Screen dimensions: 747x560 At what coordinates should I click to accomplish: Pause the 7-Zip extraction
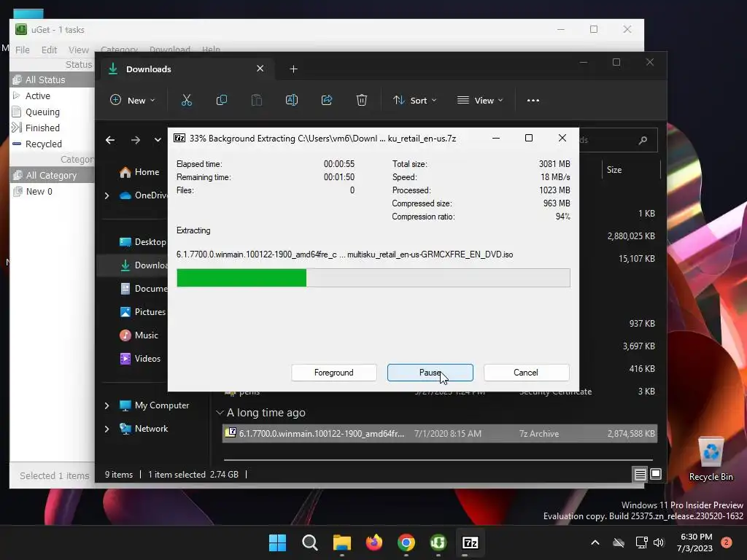pyautogui.click(x=430, y=373)
